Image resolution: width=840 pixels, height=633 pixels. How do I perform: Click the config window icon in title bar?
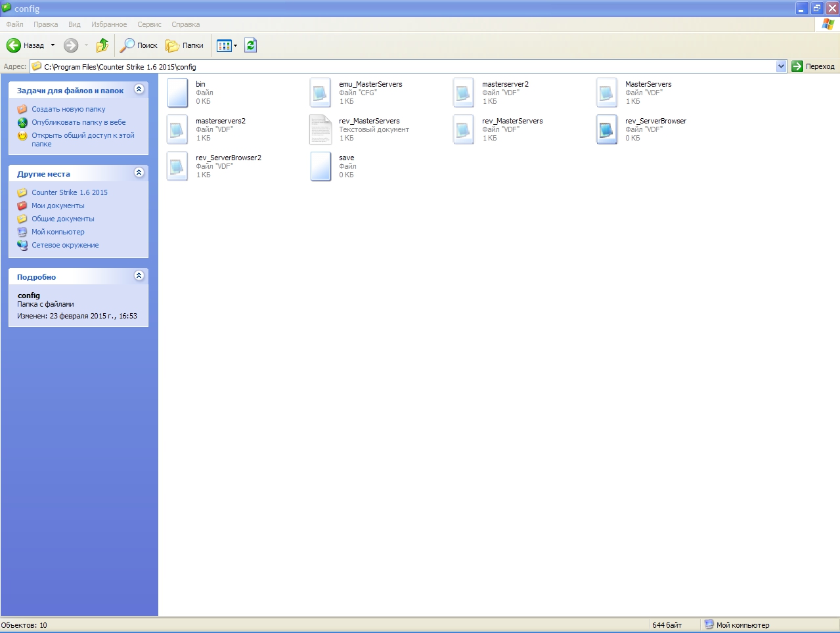(x=7, y=8)
